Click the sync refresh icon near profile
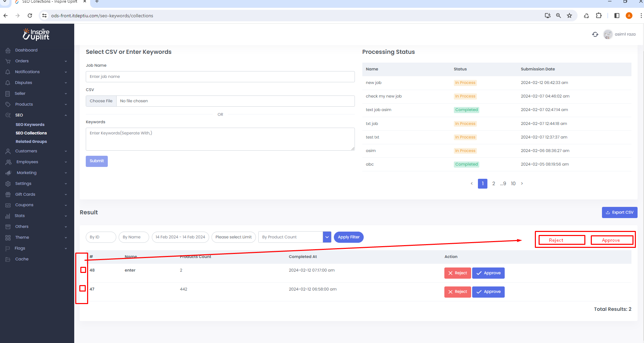Screen dimensions: 644x343 pos(595,34)
